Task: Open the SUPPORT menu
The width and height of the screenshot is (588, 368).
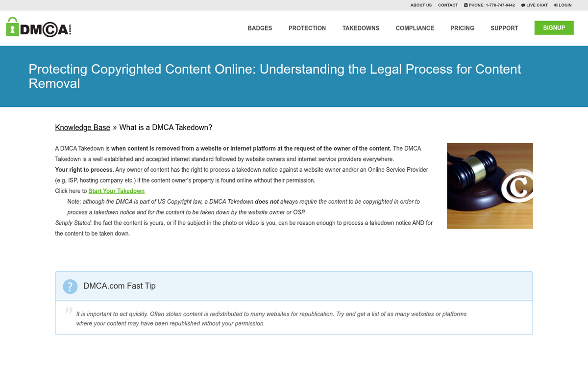Action: point(504,28)
